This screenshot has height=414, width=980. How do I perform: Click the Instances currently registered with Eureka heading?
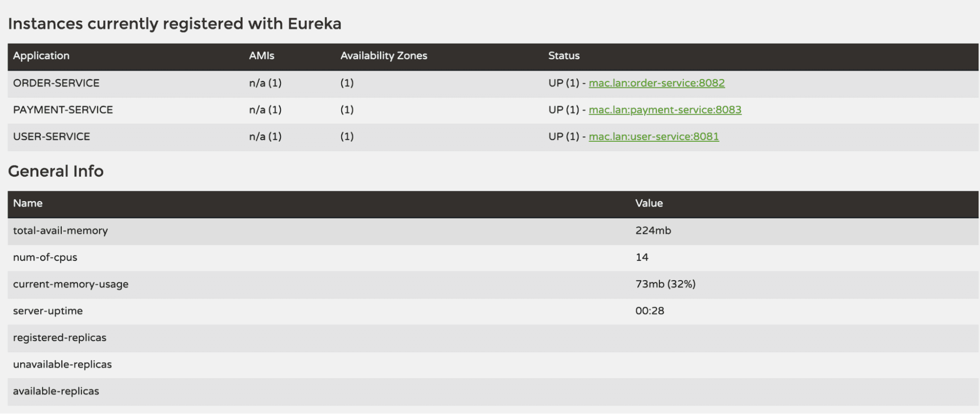(175, 23)
